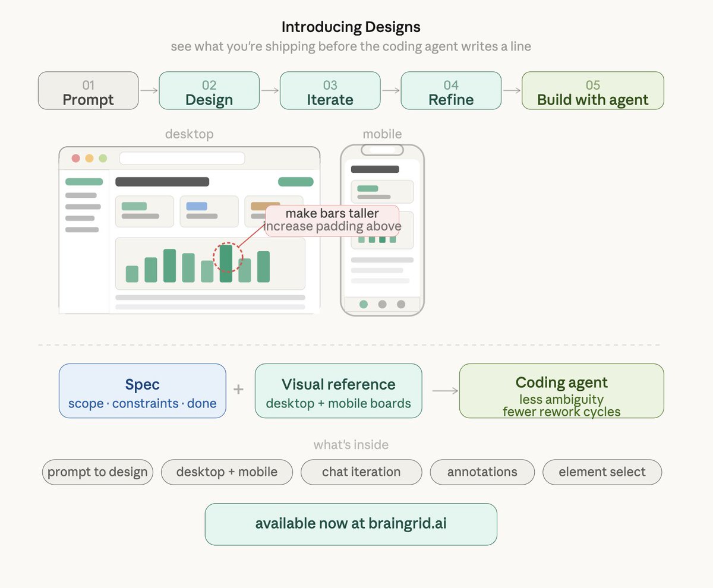Click the Coding agent card
Screen dimensions: 713x588
pos(561,391)
